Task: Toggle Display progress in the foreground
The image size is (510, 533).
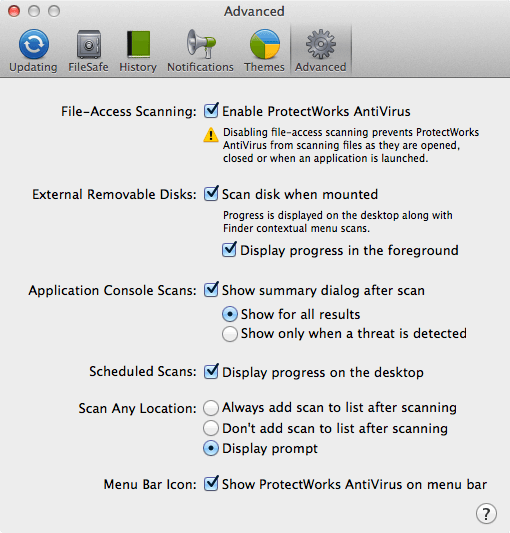Action: click(229, 250)
